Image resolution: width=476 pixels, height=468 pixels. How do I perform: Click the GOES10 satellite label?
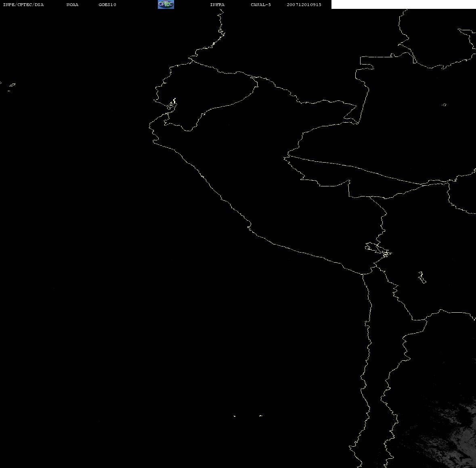click(107, 5)
